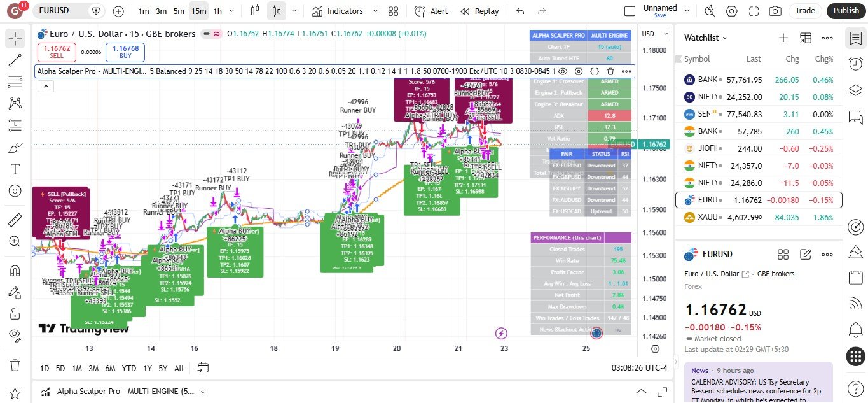
Task: Switch to the 3m timeframe
Action: tap(162, 11)
